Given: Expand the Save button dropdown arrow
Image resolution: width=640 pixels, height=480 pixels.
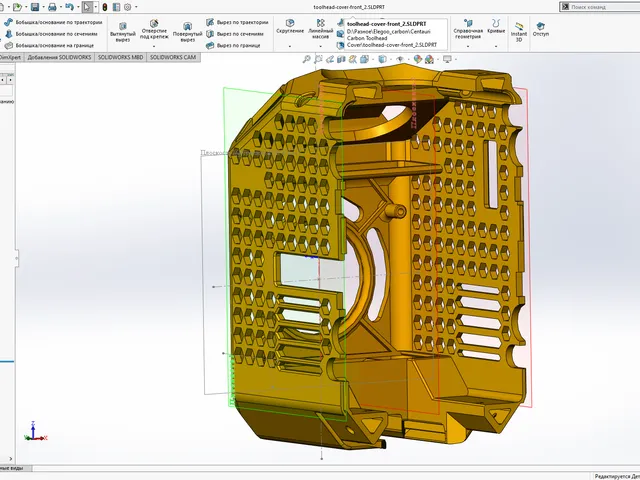Looking at the screenshot, I should pos(43,7).
